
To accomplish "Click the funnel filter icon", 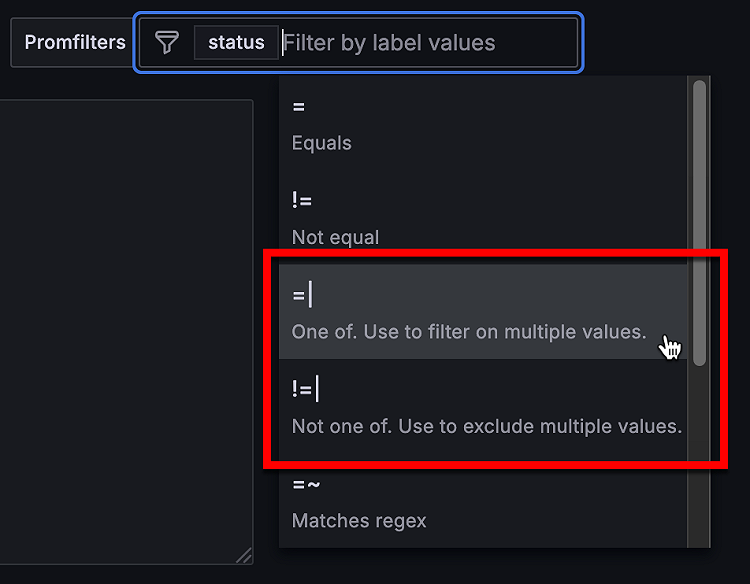I will coord(167,42).
